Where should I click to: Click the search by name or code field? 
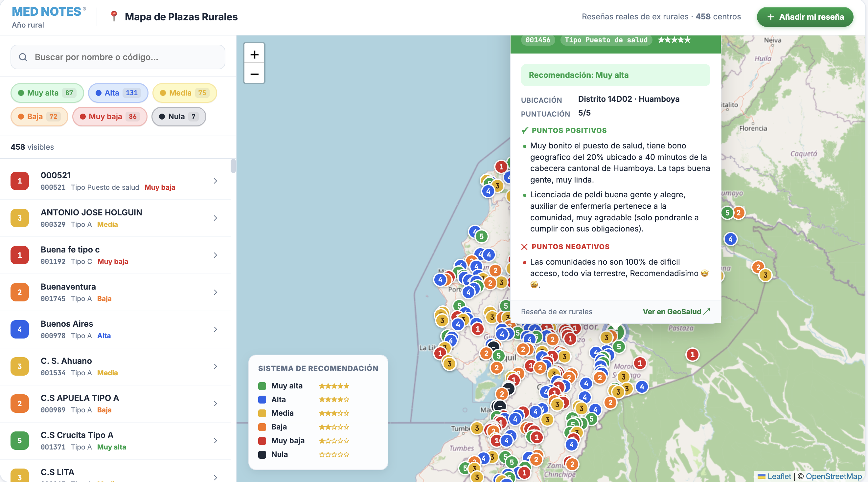tap(118, 57)
